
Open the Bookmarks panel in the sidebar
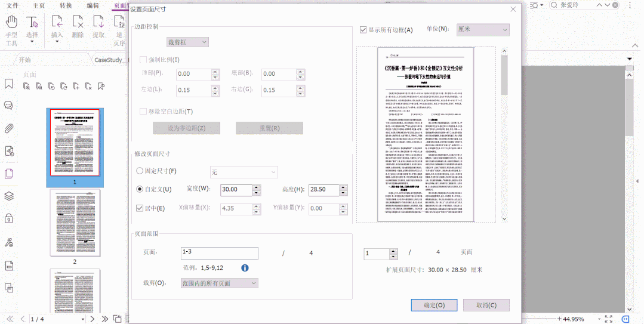[x=8, y=84]
